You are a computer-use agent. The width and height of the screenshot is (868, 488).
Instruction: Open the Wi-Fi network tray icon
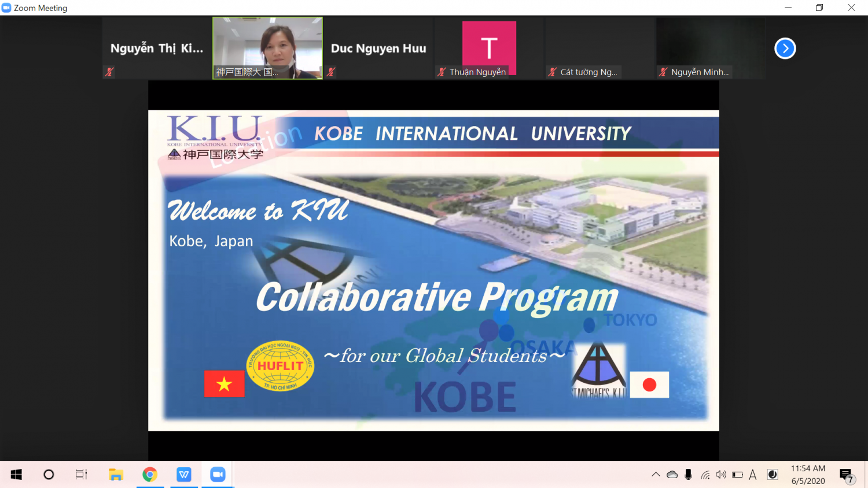(x=705, y=475)
